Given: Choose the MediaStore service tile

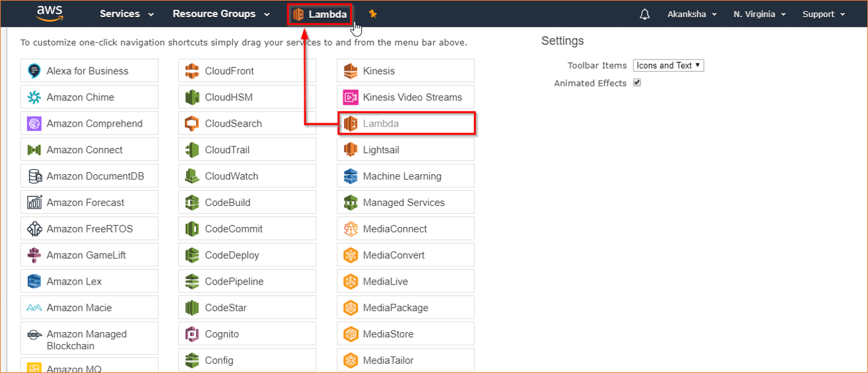Looking at the screenshot, I should 406,334.
